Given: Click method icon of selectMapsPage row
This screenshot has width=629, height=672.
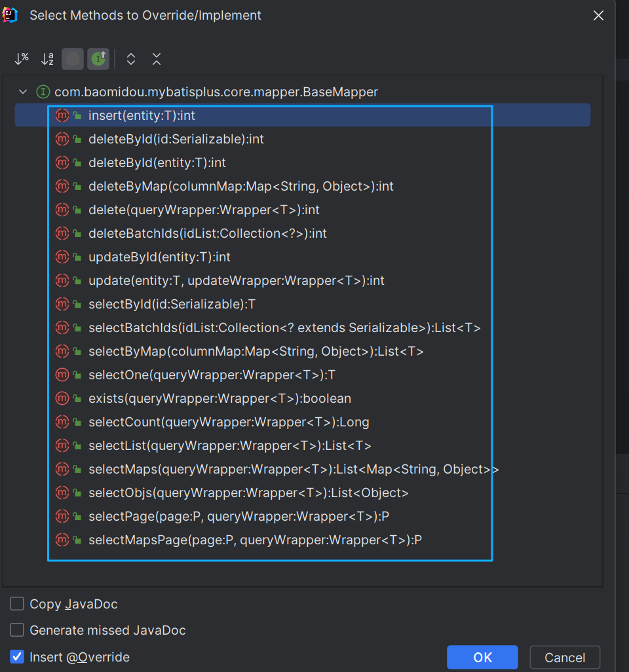Looking at the screenshot, I should click(x=62, y=540).
